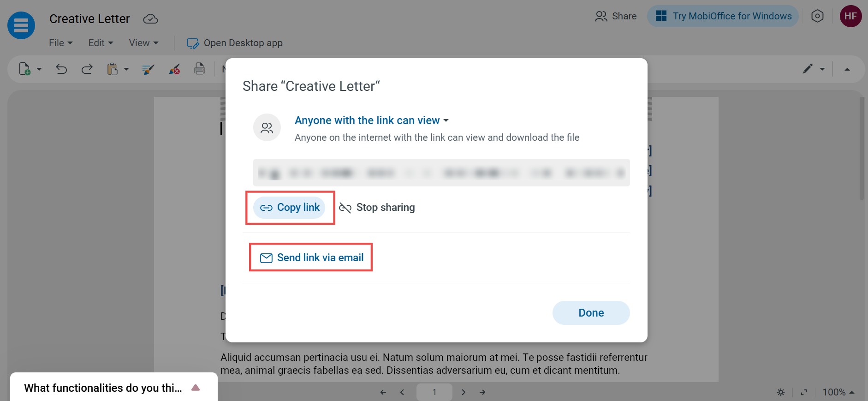Screen dimensions: 868x401
Task: Collapse the toolbar with up arrow
Action: (847, 69)
